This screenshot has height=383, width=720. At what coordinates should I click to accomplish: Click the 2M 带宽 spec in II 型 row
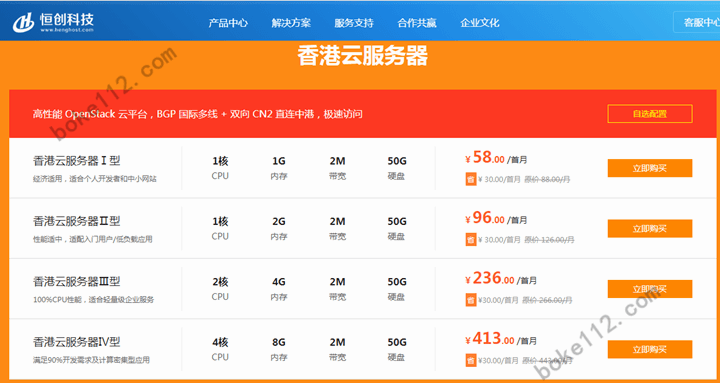tap(338, 229)
